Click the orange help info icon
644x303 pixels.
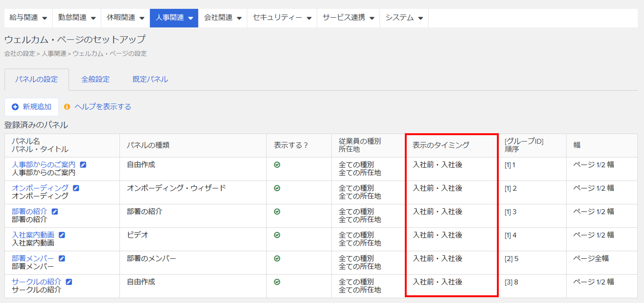tap(67, 107)
